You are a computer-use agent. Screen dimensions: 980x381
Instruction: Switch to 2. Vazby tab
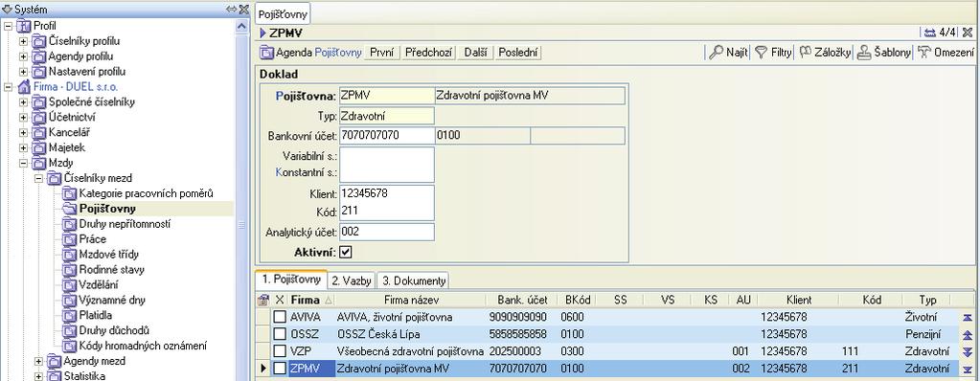point(352,280)
